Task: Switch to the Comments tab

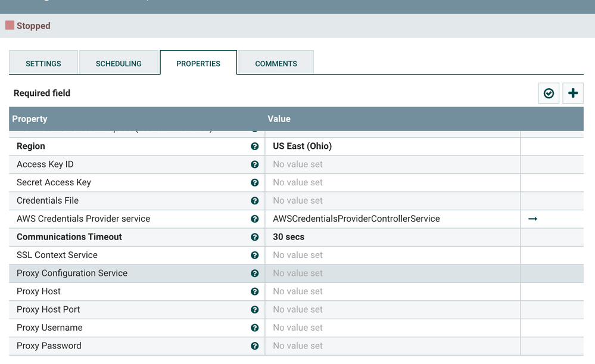Action: point(276,63)
